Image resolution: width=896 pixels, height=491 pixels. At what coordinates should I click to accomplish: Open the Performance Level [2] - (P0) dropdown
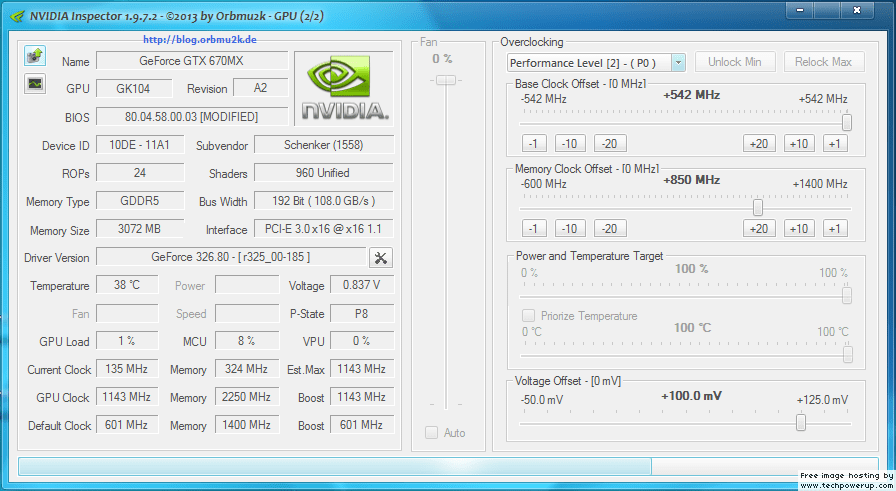(x=596, y=62)
